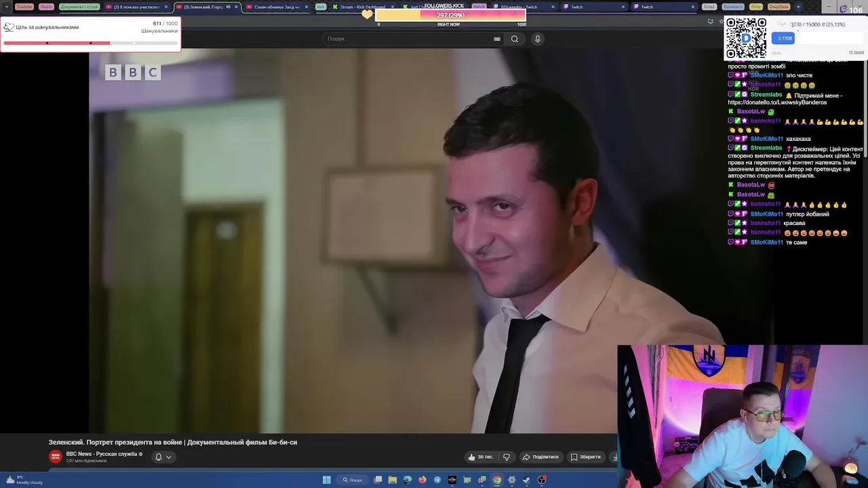868x488 pixels.
Task: Click the donation QR code
Action: coord(747,38)
